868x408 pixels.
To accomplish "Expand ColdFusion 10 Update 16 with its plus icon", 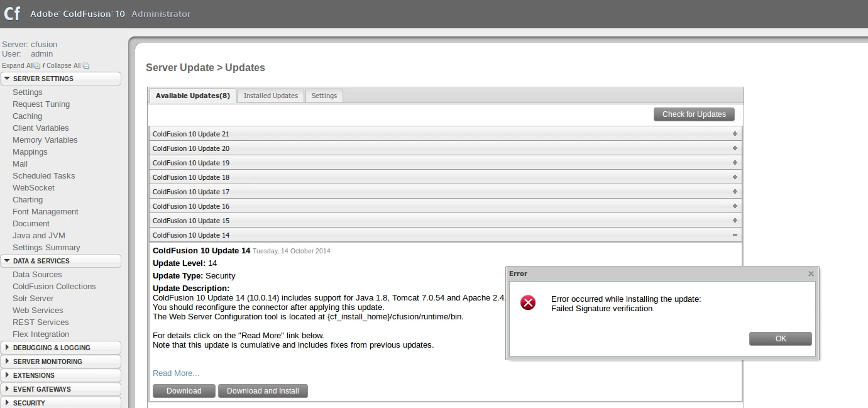I will 735,206.
